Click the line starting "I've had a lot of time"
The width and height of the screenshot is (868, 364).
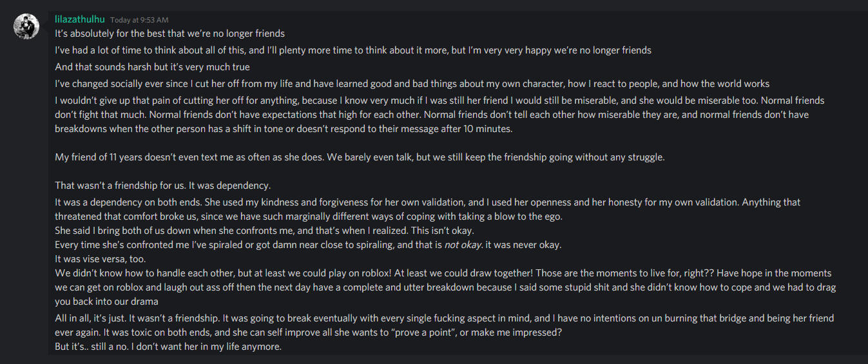(x=352, y=50)
